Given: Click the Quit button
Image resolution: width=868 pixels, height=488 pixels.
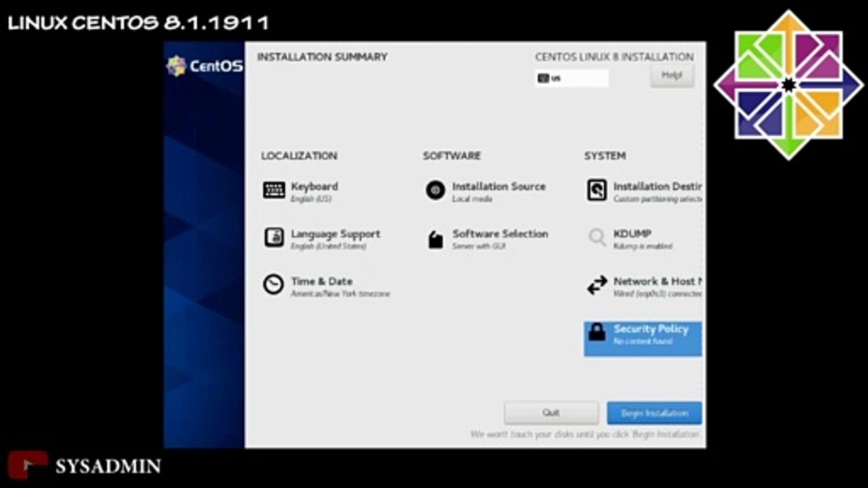Looking at the screenshot, I should point(551,413).
